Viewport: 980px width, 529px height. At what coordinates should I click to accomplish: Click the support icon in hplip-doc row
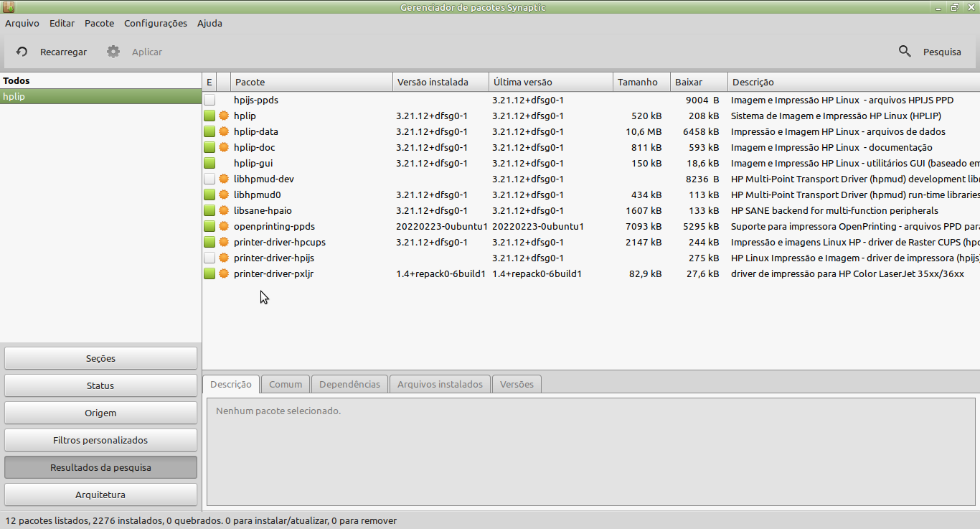point(224,147)
